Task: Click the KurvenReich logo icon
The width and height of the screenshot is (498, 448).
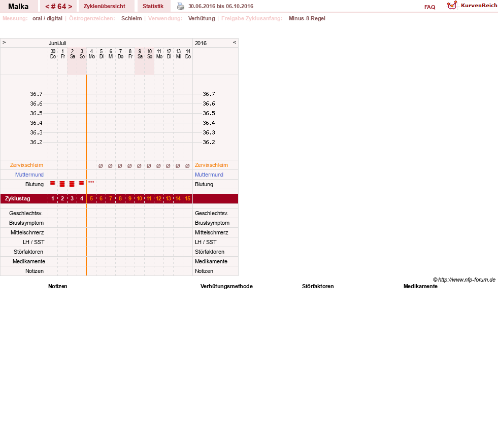Action: tap(452, 5)
